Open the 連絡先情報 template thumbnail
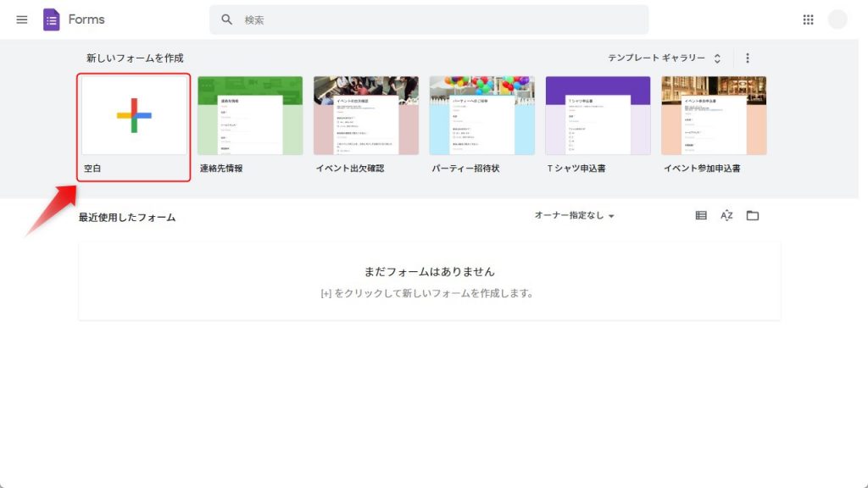 pos(250,115)
